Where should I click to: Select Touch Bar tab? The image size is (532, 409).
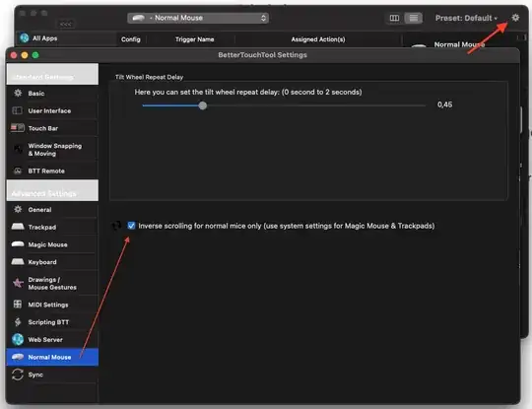tap(52, 128)
